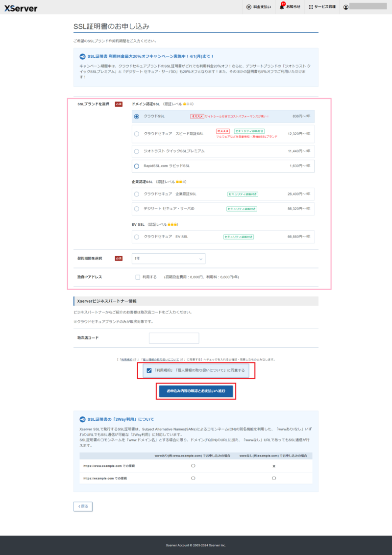The height and width of the screenshot is (555, 392).
Task: Click the ドメイン認証SSL section heading
Action: [x=147, y=104]
